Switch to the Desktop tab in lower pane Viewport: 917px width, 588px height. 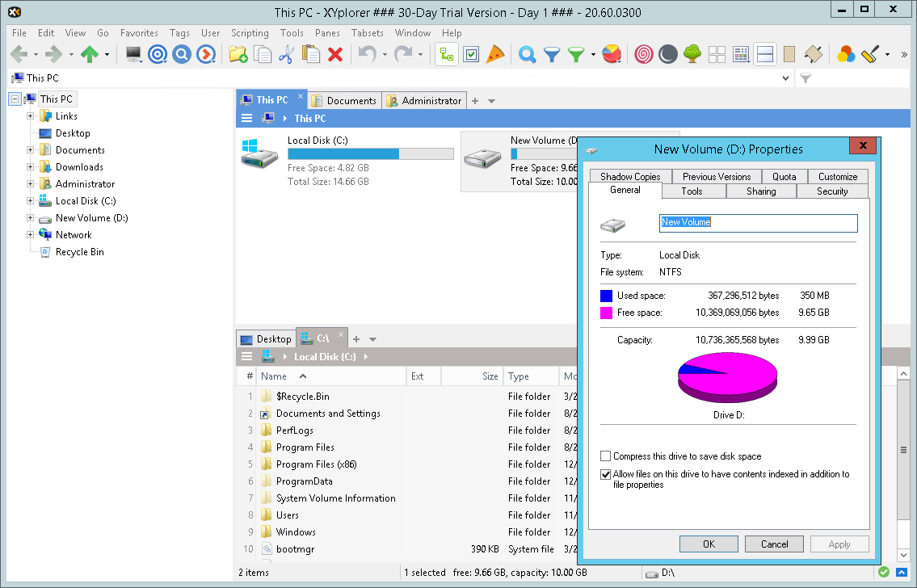(x=267, y=339)
